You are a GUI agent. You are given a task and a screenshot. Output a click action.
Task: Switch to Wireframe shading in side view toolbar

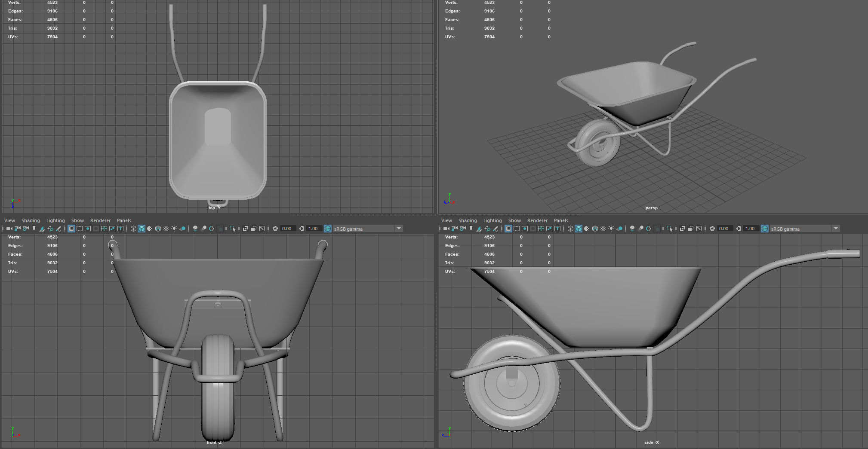tap(570, 229)
